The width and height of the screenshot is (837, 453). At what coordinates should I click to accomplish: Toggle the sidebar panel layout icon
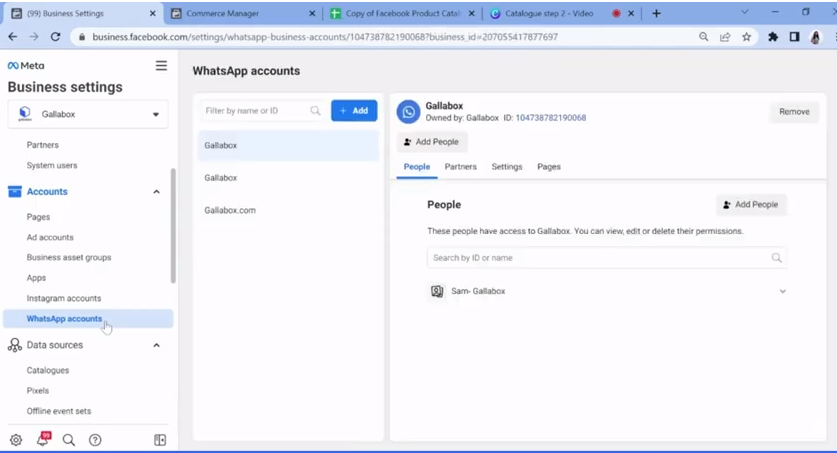[x=160, y=440]
